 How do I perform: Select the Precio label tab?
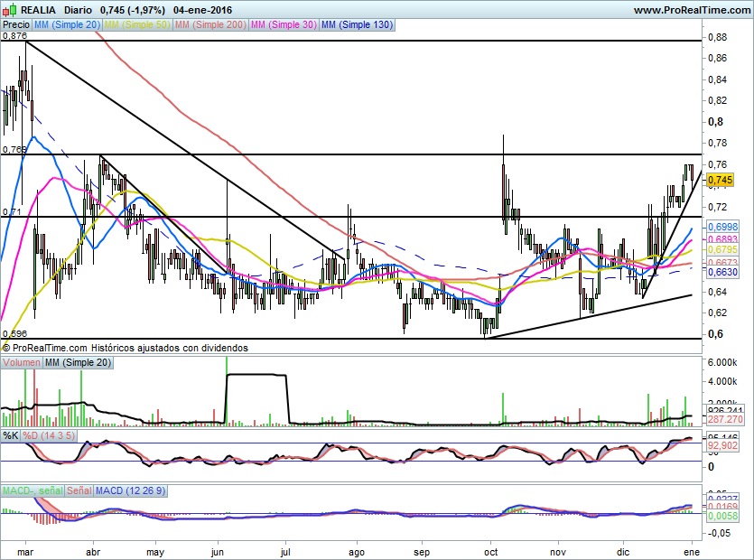click(16, 25)
